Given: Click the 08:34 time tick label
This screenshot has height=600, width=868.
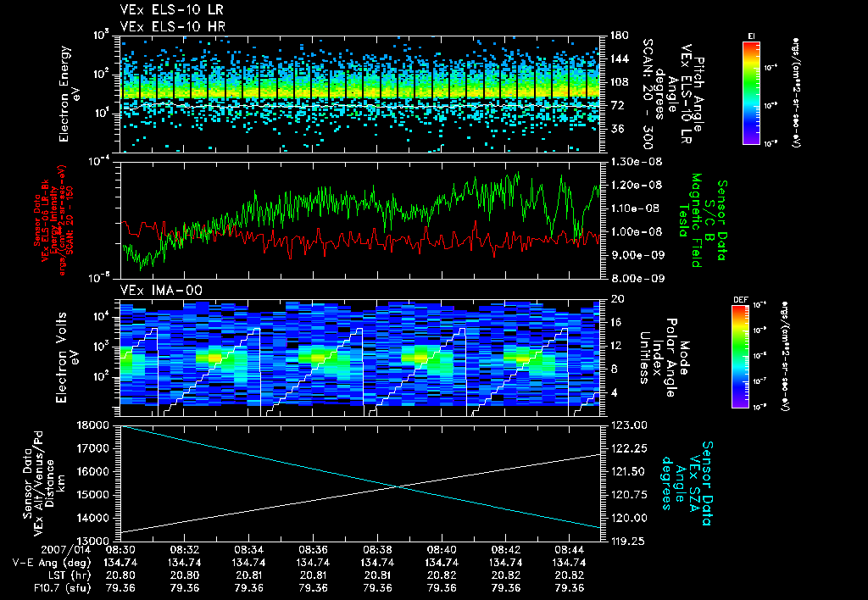Looking at the screenshot, I should tap(248, 549).
